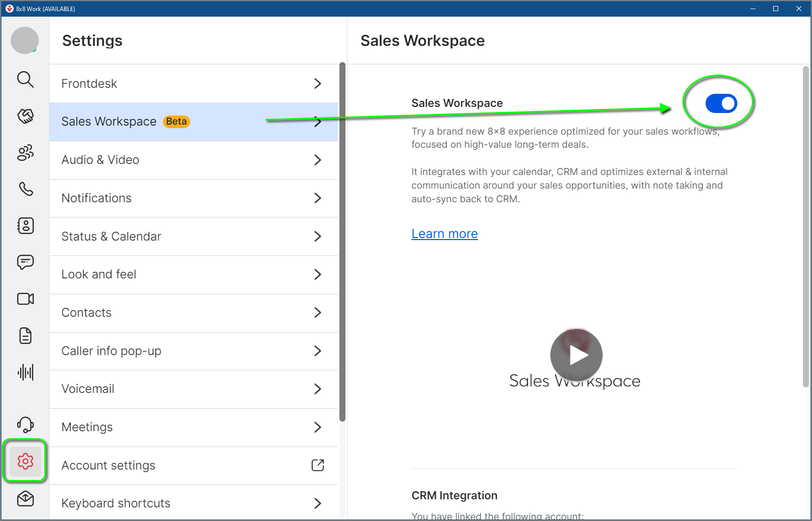Open the Contacts settings item
This screenshot has width=812, height=521.
coord(194,313)
